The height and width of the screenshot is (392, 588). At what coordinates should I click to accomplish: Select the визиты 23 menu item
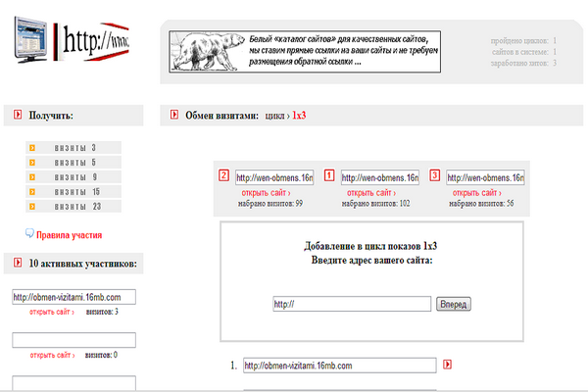(73, 207)
